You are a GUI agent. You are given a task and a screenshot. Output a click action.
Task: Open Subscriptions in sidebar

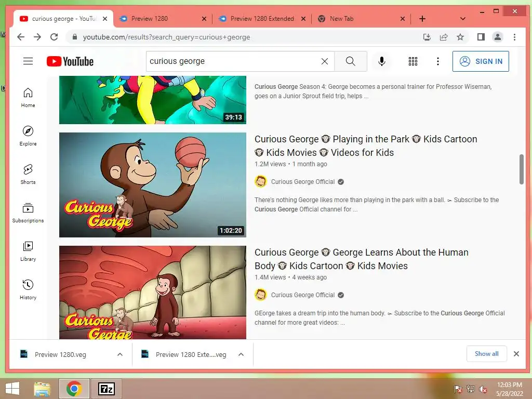(x=28, y=212)
